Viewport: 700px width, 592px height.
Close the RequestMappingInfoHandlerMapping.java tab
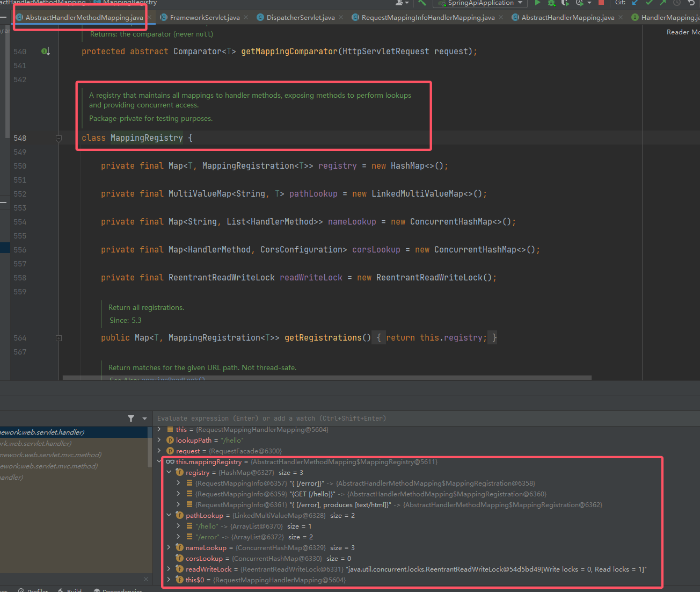[501, 18]
